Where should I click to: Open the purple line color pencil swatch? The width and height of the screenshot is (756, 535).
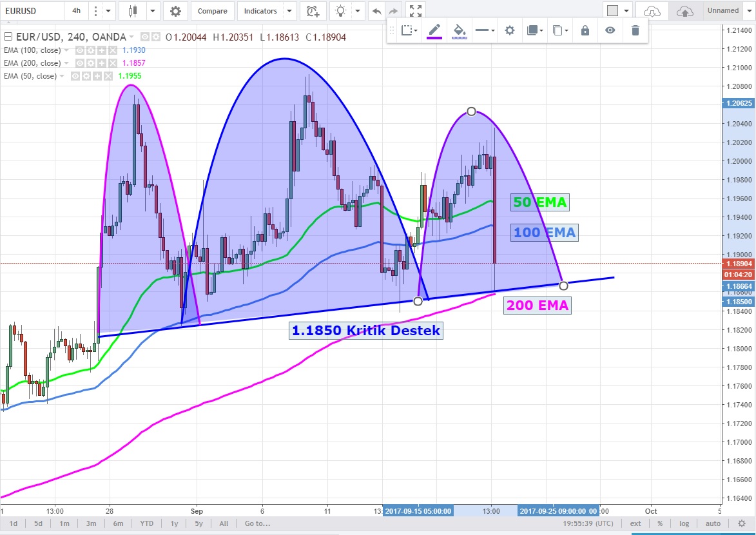(x=434, y=30)
